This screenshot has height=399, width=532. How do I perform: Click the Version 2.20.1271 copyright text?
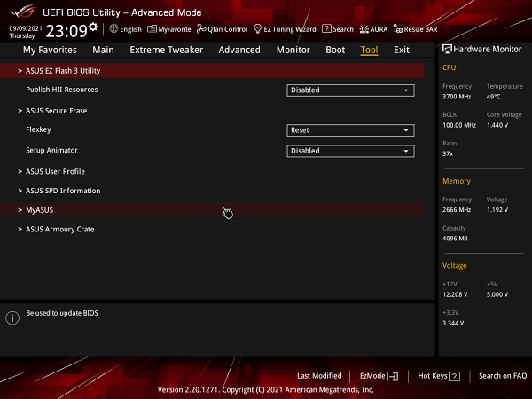pos(266,390)
